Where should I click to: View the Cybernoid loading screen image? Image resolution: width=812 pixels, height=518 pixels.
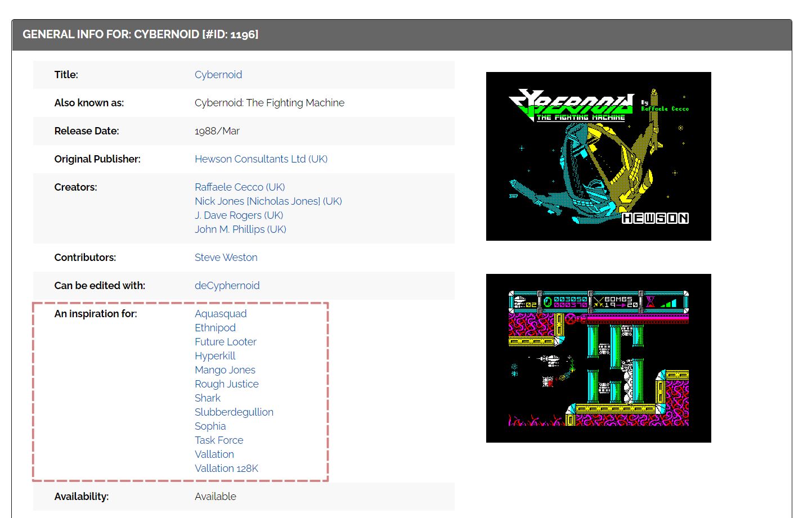tap(599, 156)
